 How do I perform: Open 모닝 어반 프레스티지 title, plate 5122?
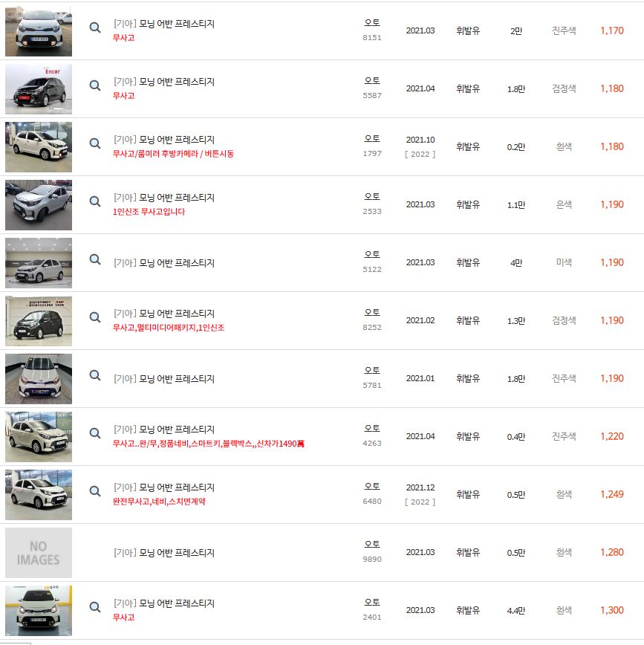pyautogui.click(x=177, y=263)
